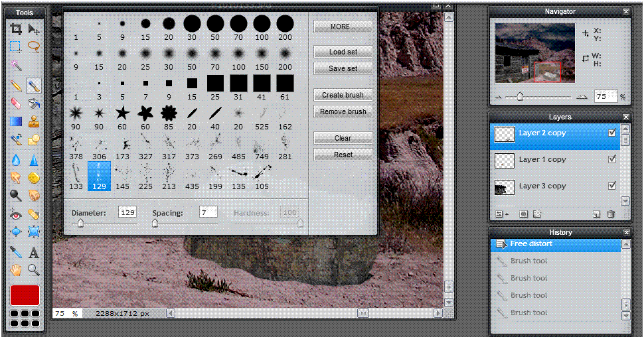This screenshot has width=644, height=339.
Task: Select the Red eye reduction tool
Action: click(x=16, y=214)
